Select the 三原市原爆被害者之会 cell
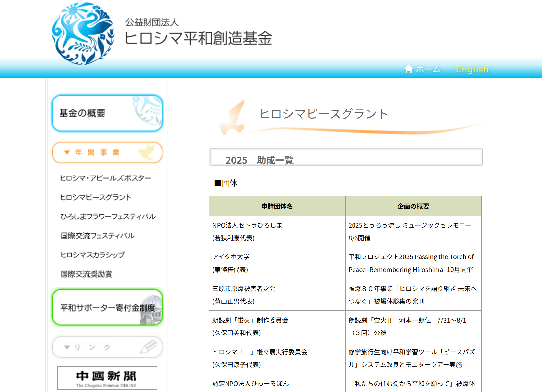 click(x=277, y=295)
